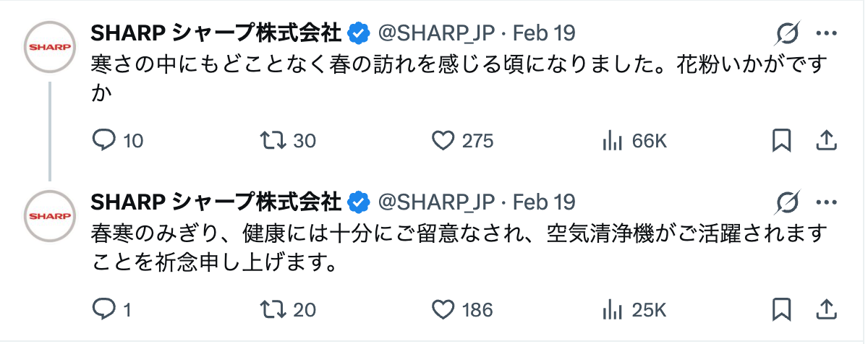Screen dimensions: 868x344
Task: Open SHARP profile avatar on first tweet
Action: [50, 46]
